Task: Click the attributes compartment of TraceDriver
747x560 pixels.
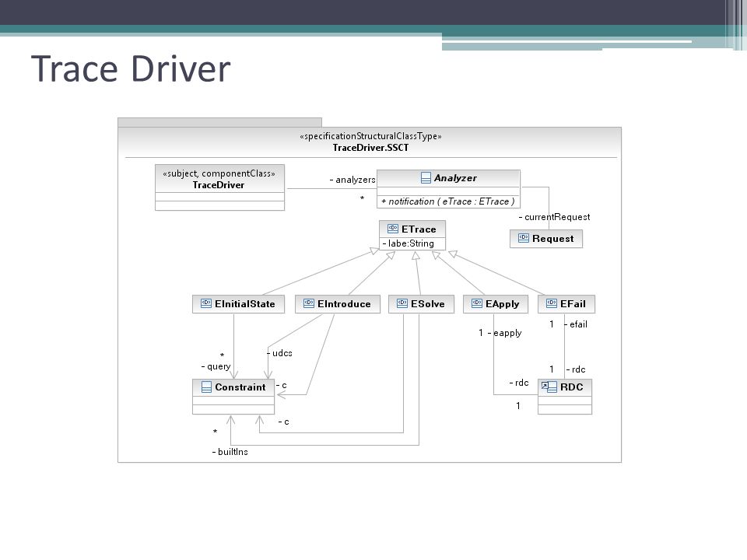Action: coord(219,197)
